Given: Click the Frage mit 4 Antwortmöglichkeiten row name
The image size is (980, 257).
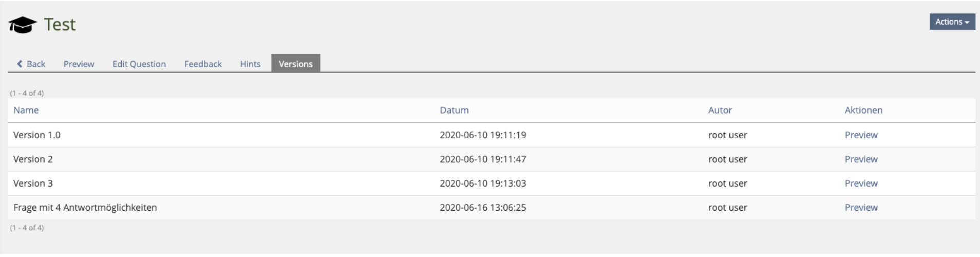Looking at the screenshot, I should tap(85, 208).
